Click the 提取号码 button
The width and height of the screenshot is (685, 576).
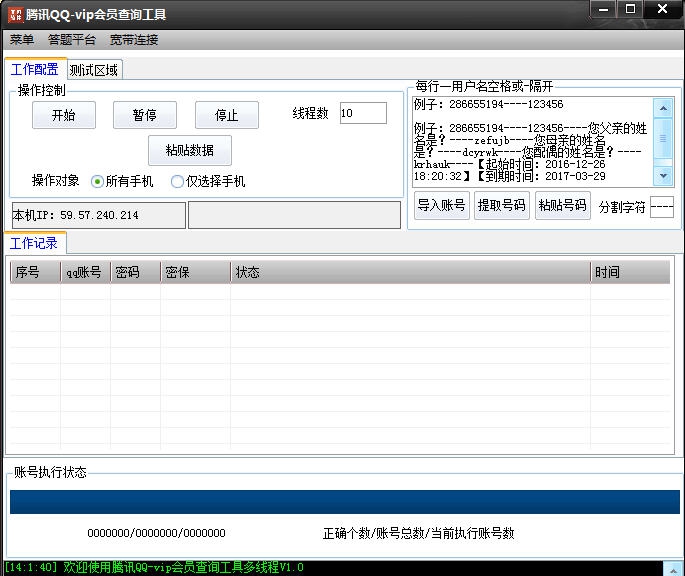(502, 205)
